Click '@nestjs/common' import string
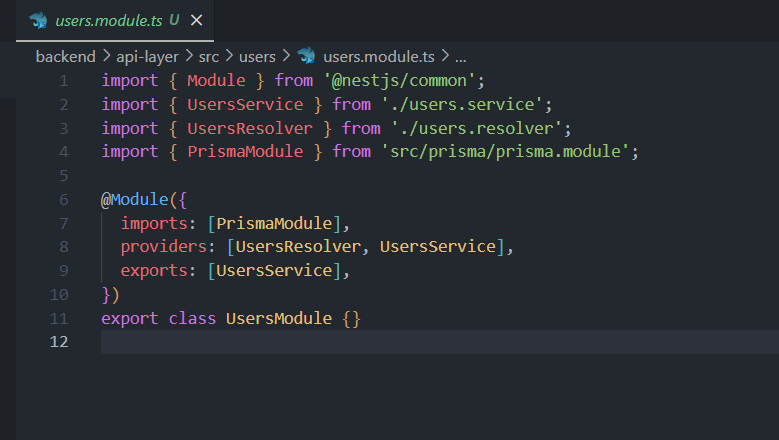This screenshot has width=779, height=440. click(399, 80)
